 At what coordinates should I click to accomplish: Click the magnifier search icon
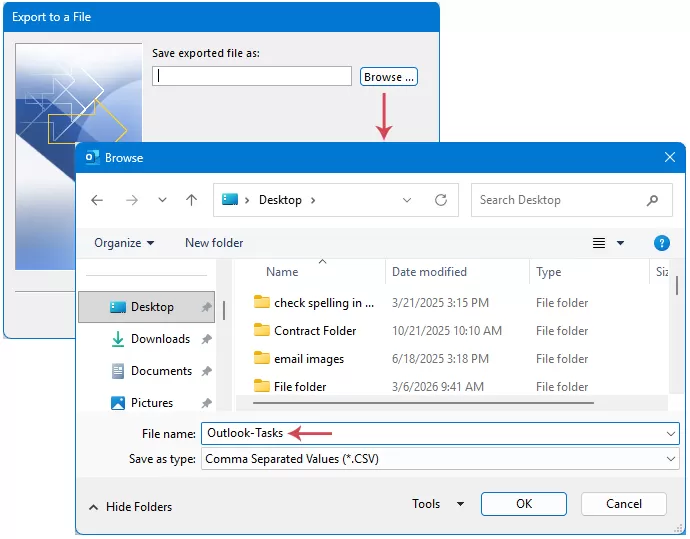(653, 200)
